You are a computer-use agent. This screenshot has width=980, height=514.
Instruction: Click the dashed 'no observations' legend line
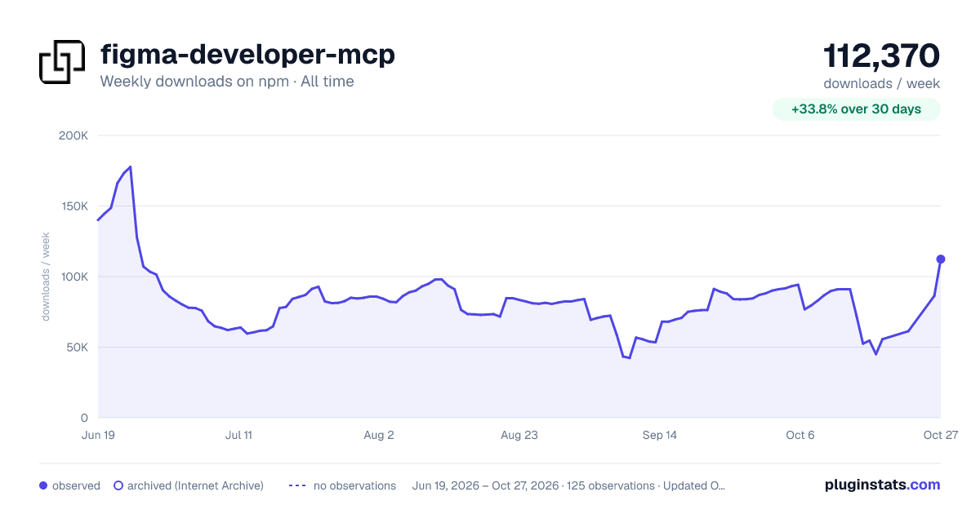click(297, 485)
